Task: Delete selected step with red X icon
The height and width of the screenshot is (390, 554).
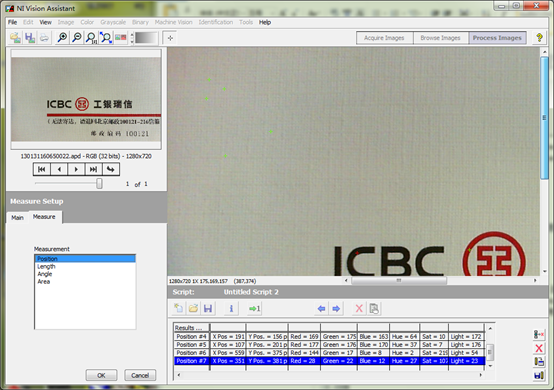Action: (359, 308)
